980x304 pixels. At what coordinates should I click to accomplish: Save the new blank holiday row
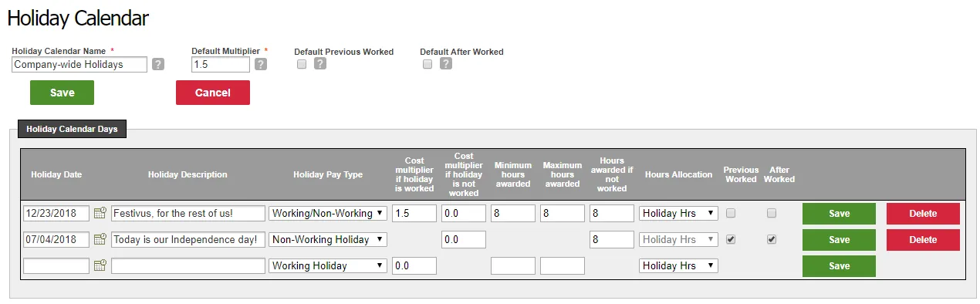pos(839,266)
